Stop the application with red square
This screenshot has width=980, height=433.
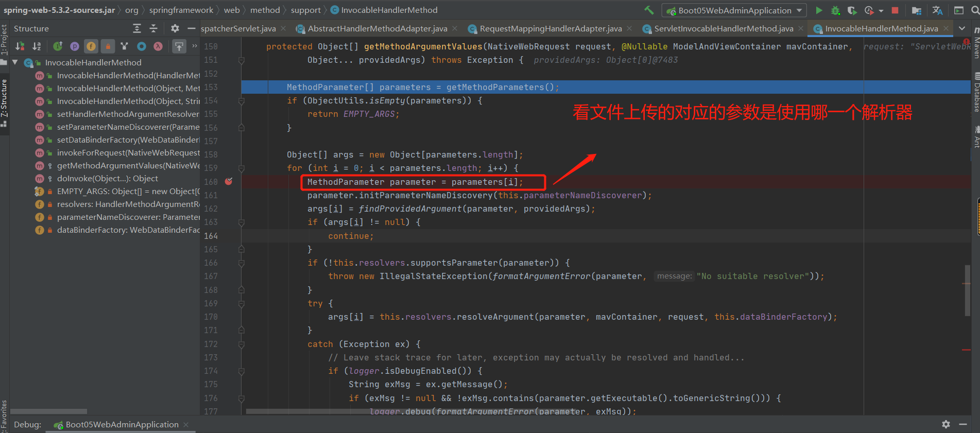pos(895,10)
